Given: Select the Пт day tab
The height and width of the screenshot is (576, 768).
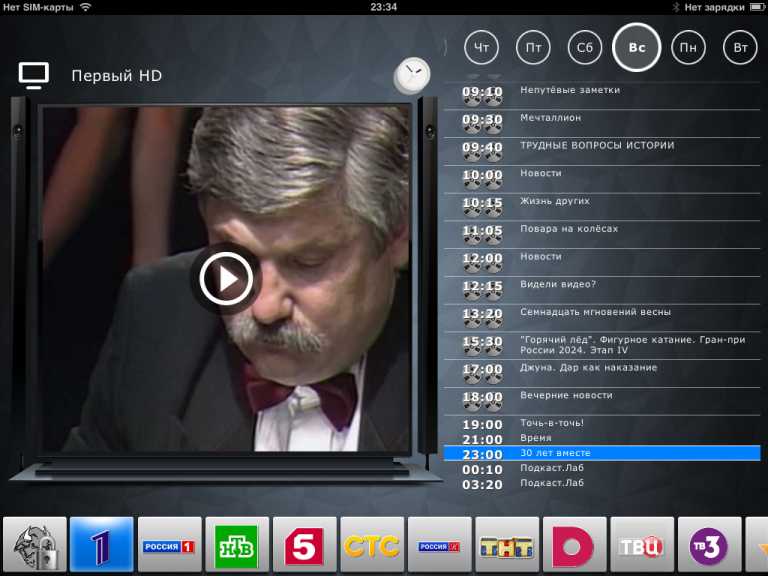Looking at the screenshot, I should coord(533,48).
